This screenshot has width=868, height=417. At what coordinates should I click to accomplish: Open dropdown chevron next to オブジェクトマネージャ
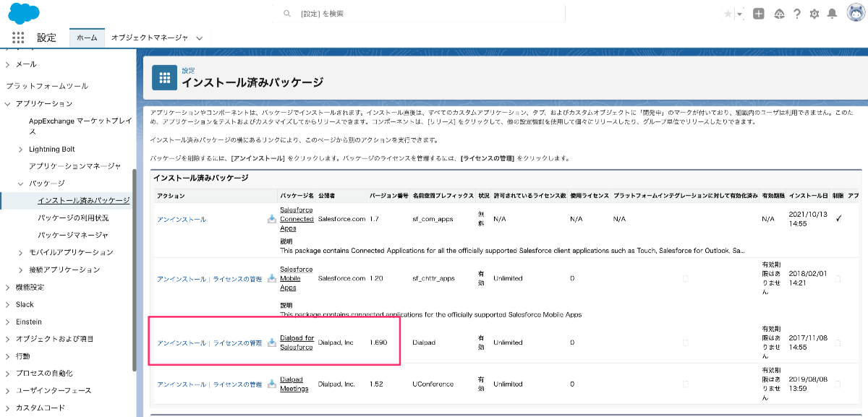coord(199,38)
